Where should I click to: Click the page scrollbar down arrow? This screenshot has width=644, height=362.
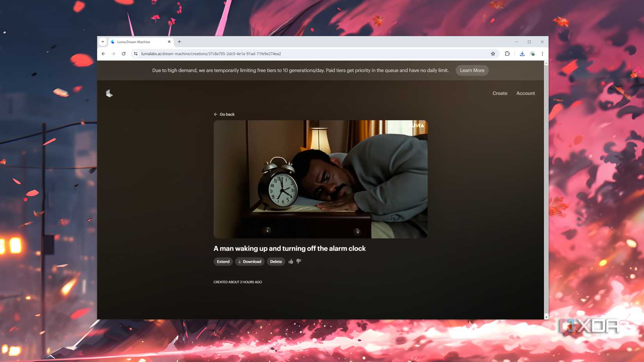546,317
